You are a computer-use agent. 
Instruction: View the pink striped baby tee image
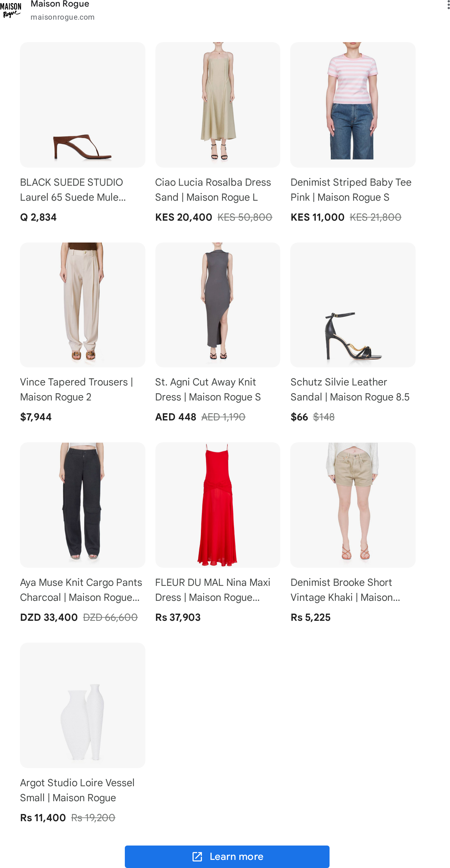pyautogui.click(x=353, y=105)
